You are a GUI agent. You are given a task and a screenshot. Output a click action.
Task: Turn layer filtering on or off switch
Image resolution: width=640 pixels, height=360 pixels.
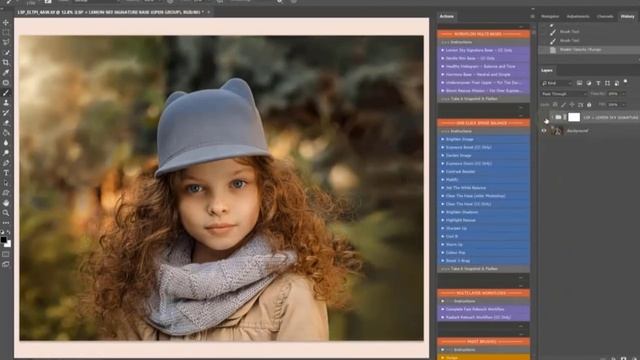tap(625, 82)
